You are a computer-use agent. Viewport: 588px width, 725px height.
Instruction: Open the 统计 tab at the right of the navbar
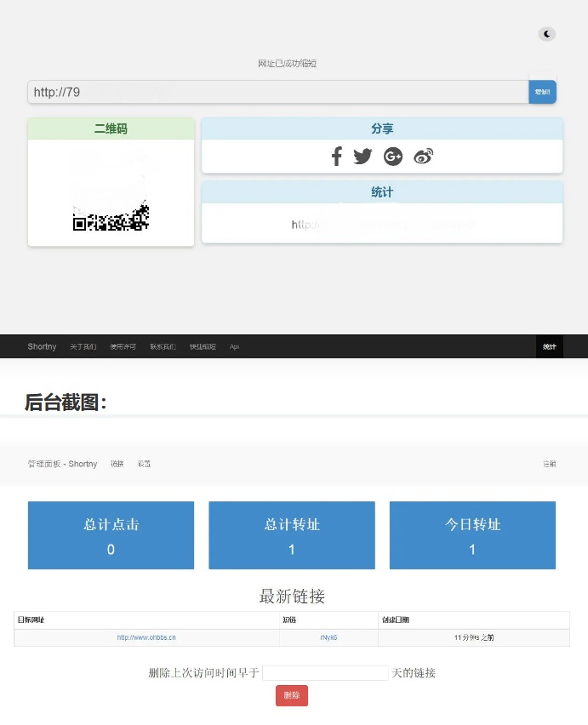click(x=549, y=346)
